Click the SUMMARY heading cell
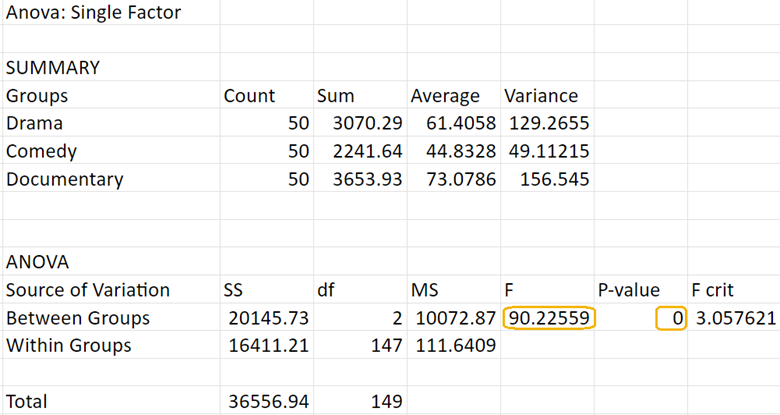 click(x=53, y=68)
